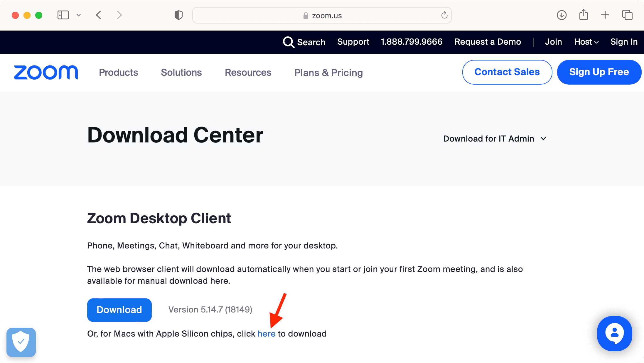Click the 'here' Apple Silicon link
The height and width of the screenshot is (363, 644).
pos(266,334)
